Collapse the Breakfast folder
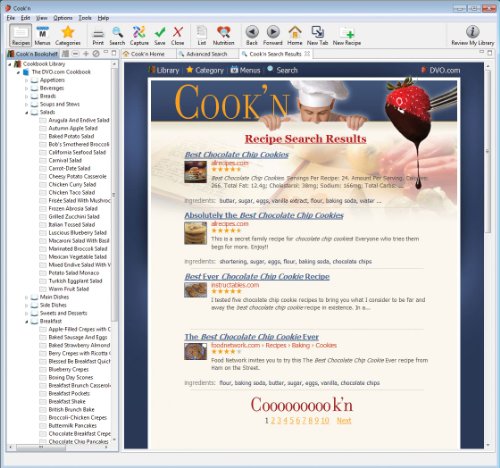The height and width of the screenshot is (468, 500). pos(27,322)
